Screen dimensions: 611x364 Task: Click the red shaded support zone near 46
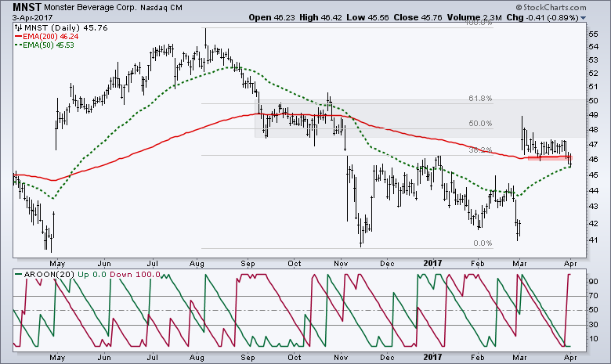pyautogui.click(x=550, y=157)
